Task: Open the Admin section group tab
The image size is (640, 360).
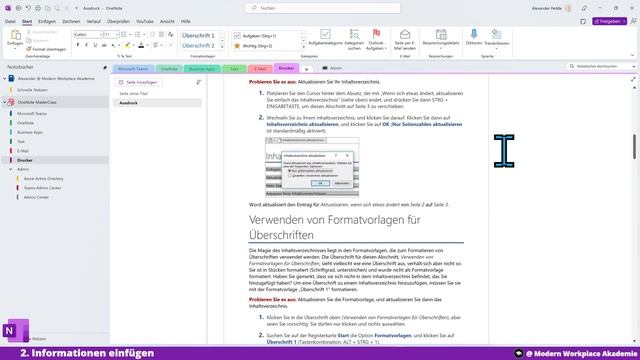Action: tap(332, 68)
